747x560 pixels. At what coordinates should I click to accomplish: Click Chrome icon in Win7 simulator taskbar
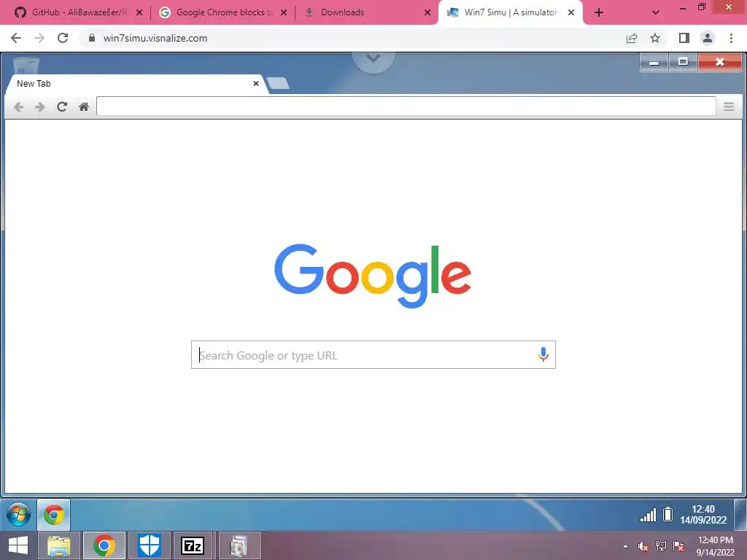pos(54,515)
